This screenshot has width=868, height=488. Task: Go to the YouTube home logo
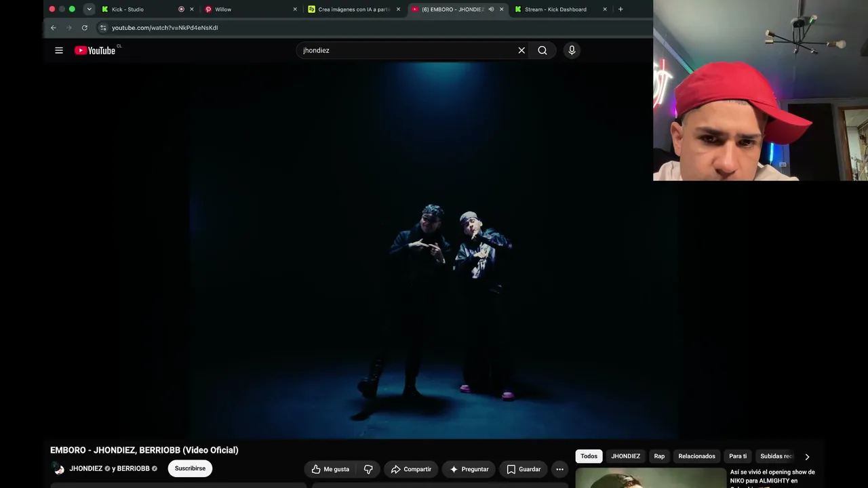(x=95, y=50)
